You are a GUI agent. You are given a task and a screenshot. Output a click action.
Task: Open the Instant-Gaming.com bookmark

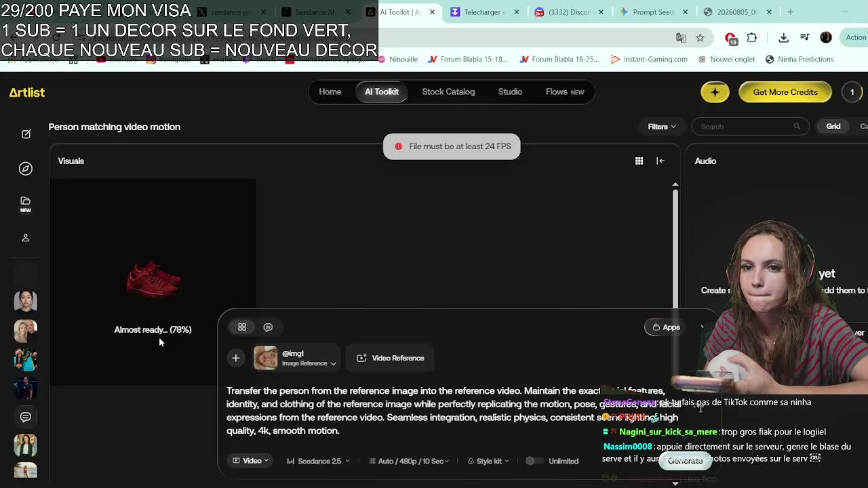[x=649, y=60]
